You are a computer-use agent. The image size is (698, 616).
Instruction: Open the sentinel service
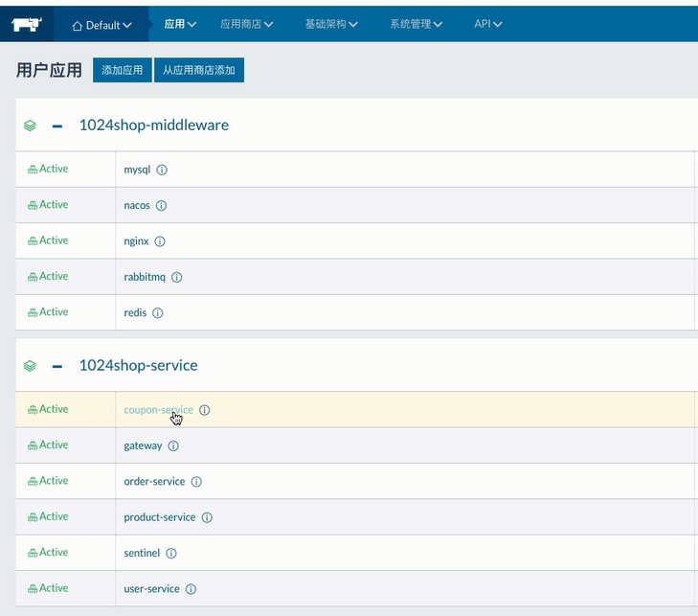142,553
